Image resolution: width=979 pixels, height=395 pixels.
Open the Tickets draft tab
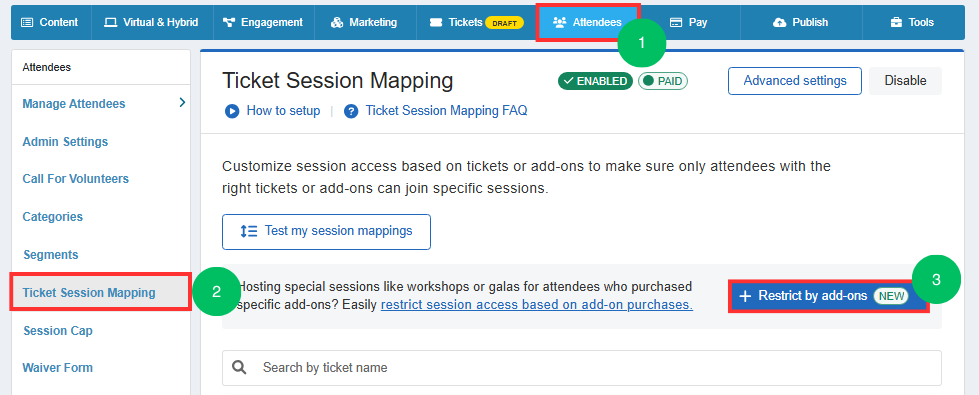(476, 22)
